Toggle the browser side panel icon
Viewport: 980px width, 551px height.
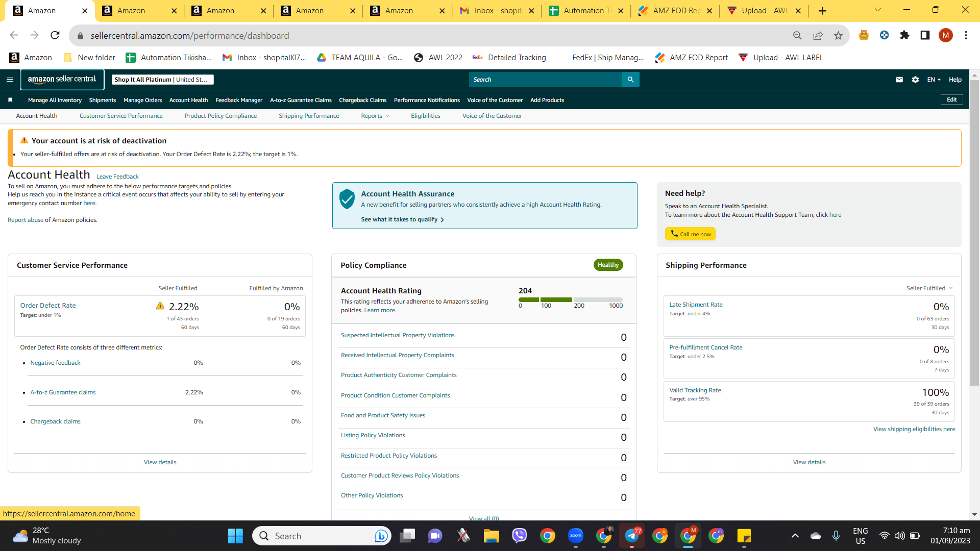(925, 35)
